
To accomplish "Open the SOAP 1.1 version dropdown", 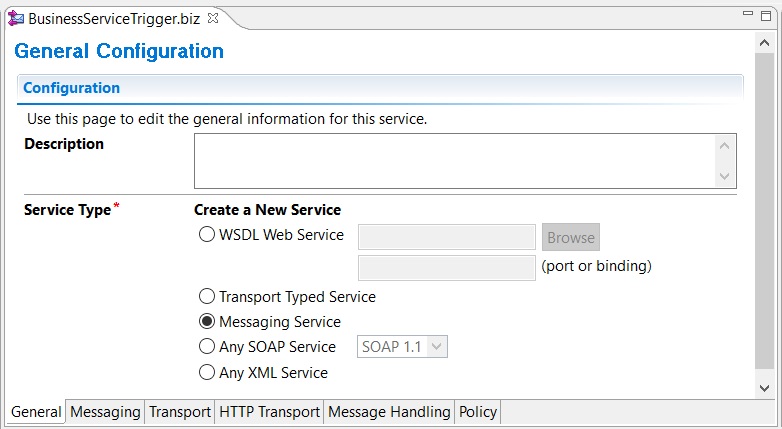I will click(x=402, y=347).
